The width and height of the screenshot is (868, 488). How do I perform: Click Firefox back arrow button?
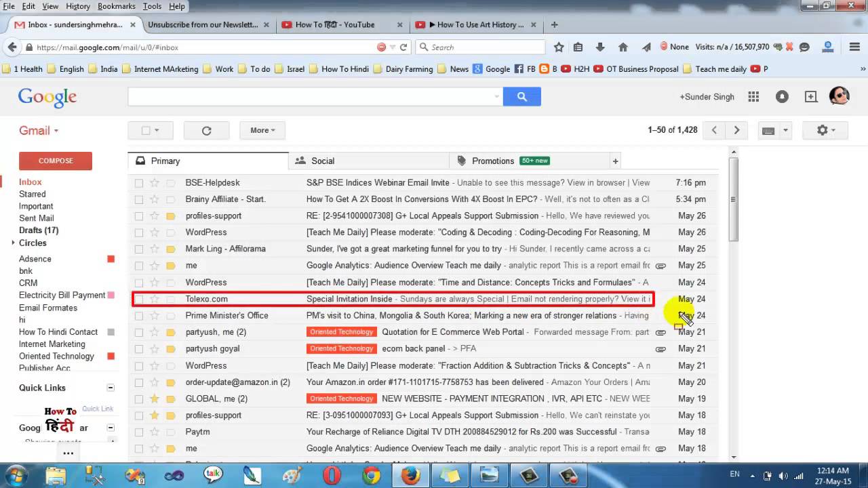[12, 47]
